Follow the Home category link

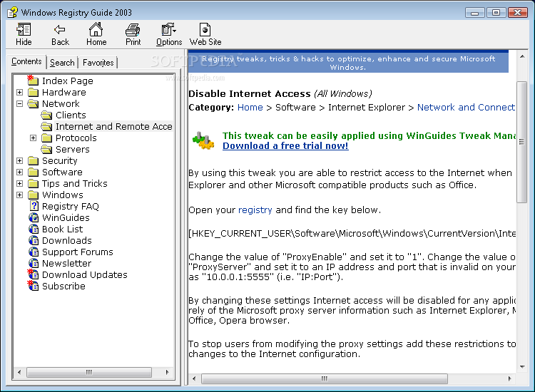(x=250, y=108)
